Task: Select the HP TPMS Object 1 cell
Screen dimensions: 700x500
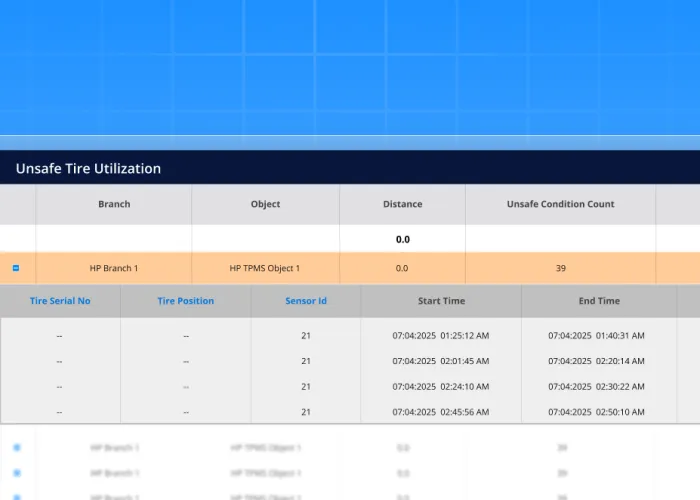Action: tap(265, 268)
